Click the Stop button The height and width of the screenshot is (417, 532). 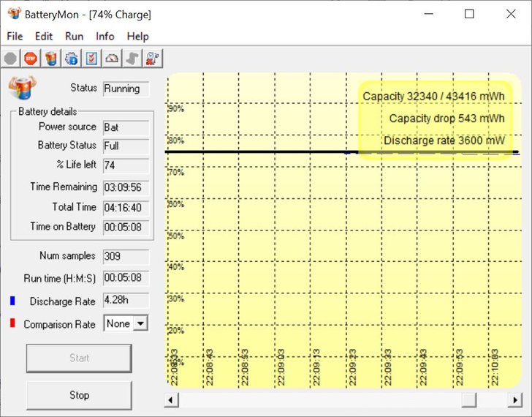click(x=79, y=395)
